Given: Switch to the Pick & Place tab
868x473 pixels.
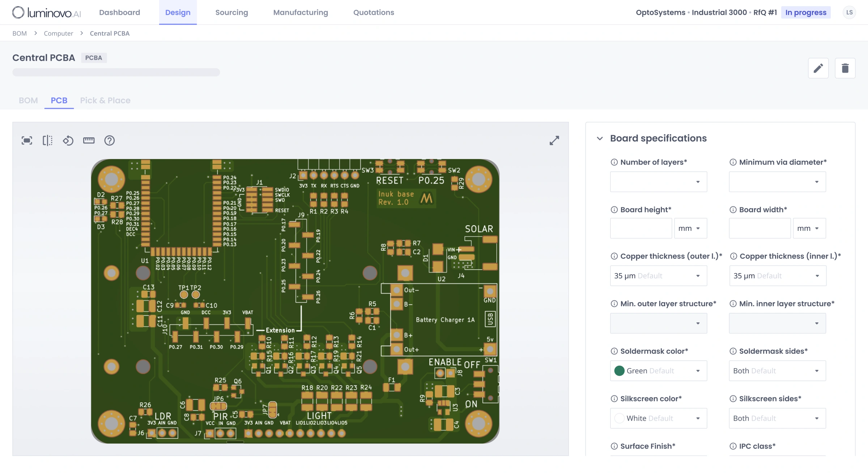Looking at the screenshot, I should tap(105, 100).
